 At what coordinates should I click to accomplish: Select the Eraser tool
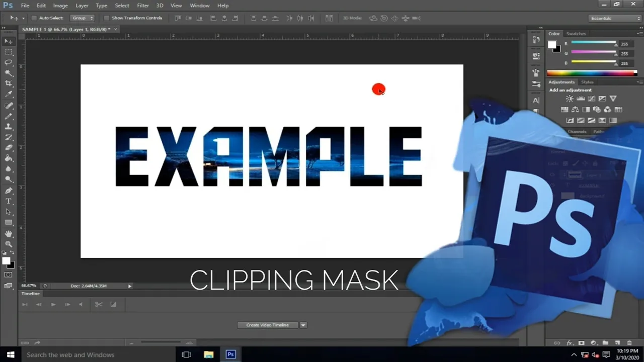(9, 148)
